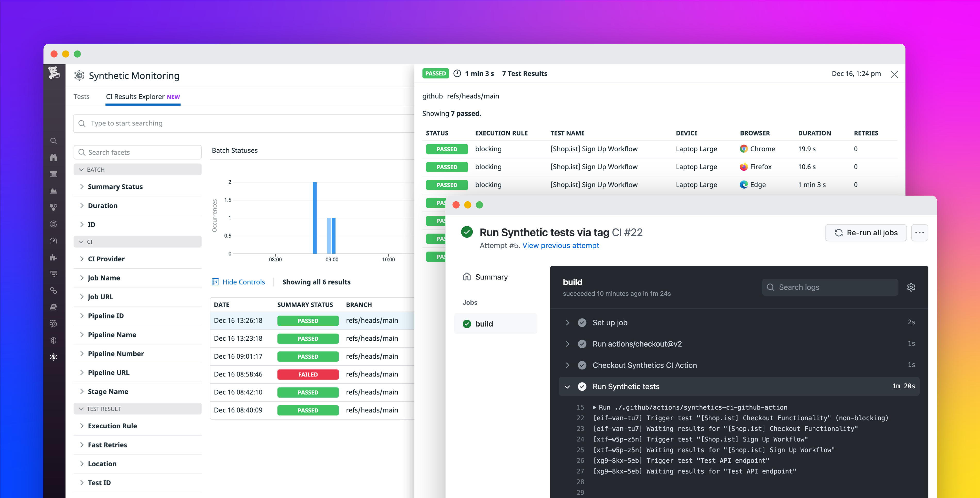The width and height of the screenshot is (980, 498).
Task: Type in the Search facets field
Action: 137,152
